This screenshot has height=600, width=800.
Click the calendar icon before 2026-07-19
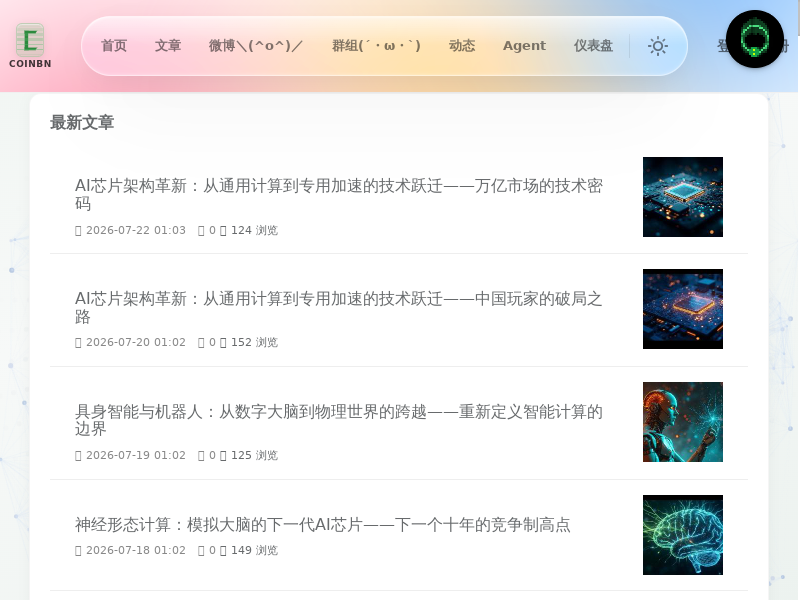click(x=78, y=456)
